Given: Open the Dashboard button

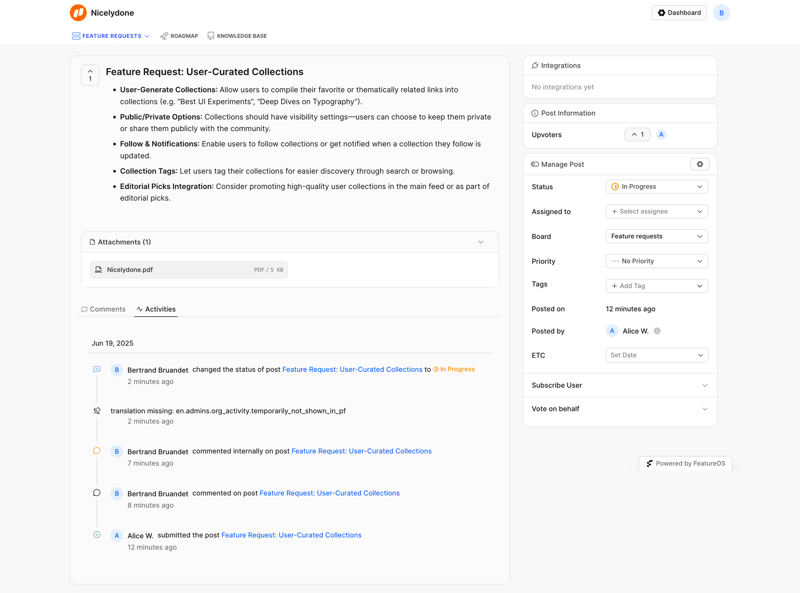Looking at the screenshot, I should point(679,13).
